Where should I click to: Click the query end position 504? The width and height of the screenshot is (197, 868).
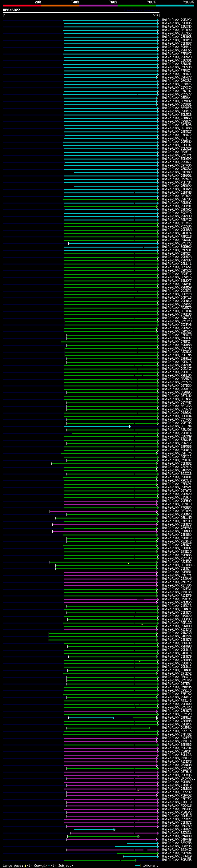pos(155,15)
